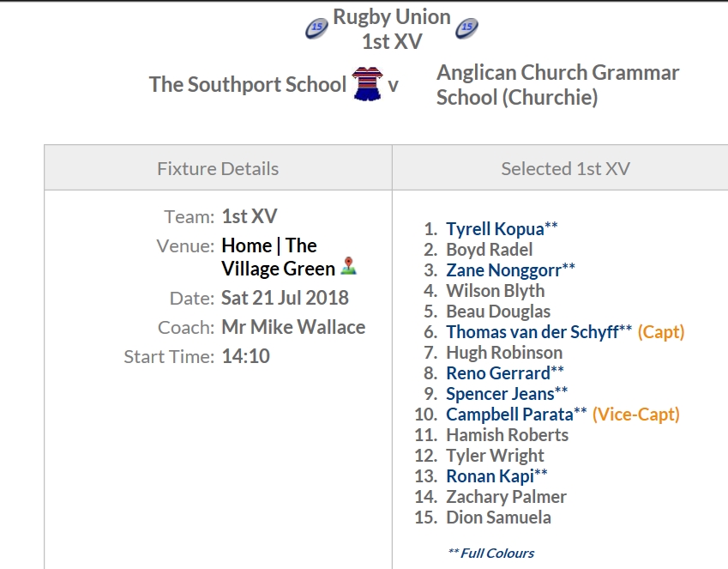Open the Village Green map pin icon

click(x=348, y=266)
